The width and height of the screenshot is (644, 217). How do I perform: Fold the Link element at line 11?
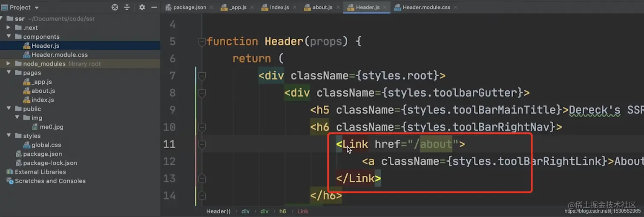(x=202, y=144)
